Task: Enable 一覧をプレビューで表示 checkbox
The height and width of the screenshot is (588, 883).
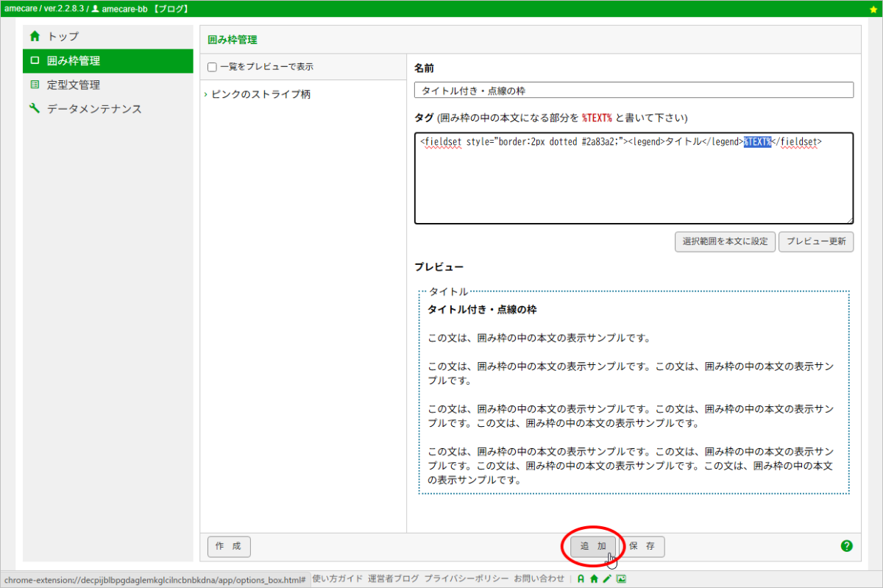Action: click(x=212, y=67)
